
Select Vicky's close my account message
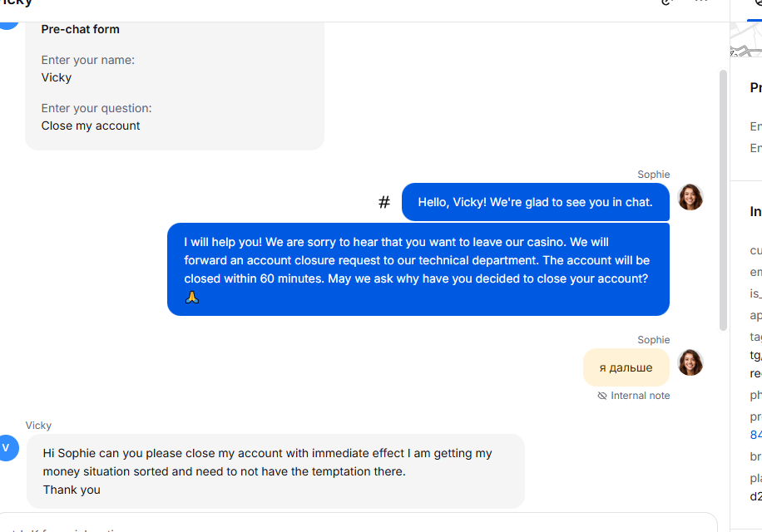(275, 471)
